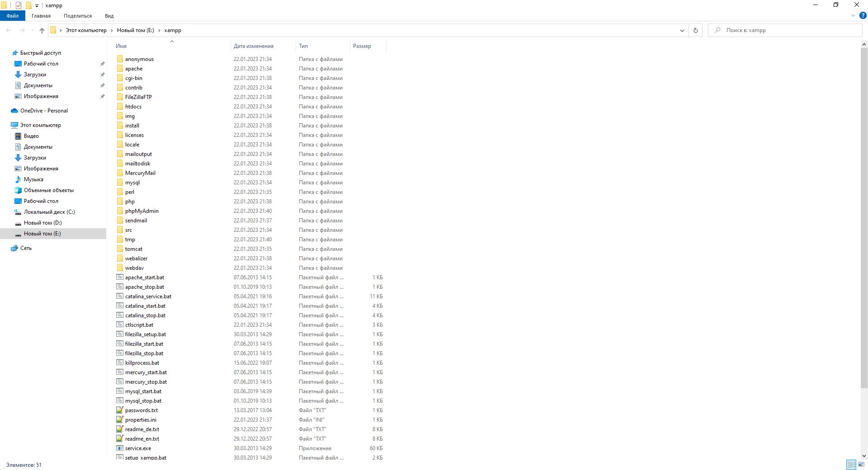This screenshot has width=868, height=470.
Task: Click the vertical scrollbar of file list
Action: (x=864, y=218)
